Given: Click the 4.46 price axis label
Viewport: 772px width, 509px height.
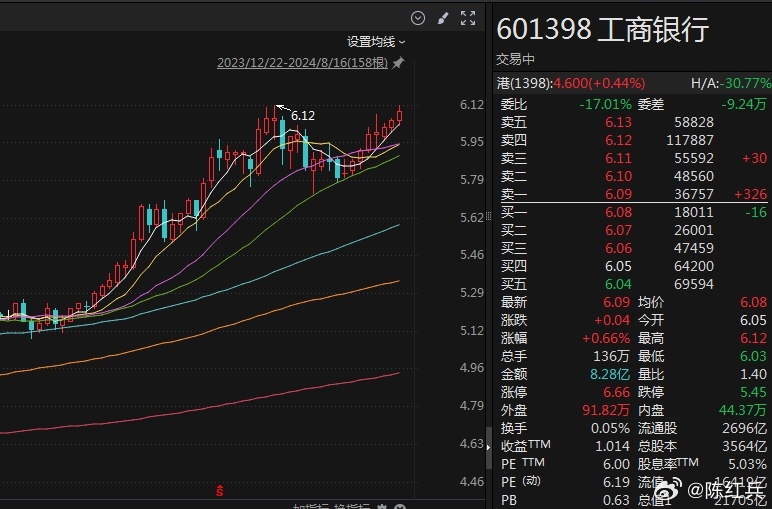Looking at the screenshot, I should 472,481.
